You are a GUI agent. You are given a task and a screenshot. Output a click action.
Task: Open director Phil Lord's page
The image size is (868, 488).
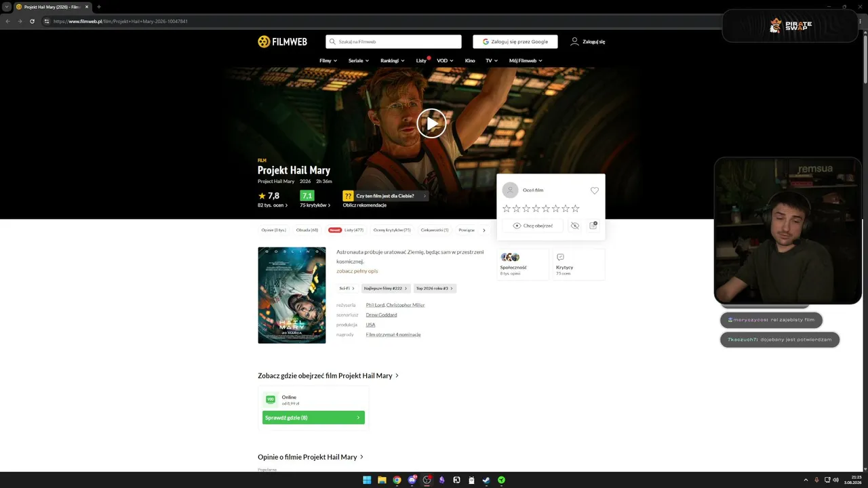pyautogui.click(x=375, y=305)
